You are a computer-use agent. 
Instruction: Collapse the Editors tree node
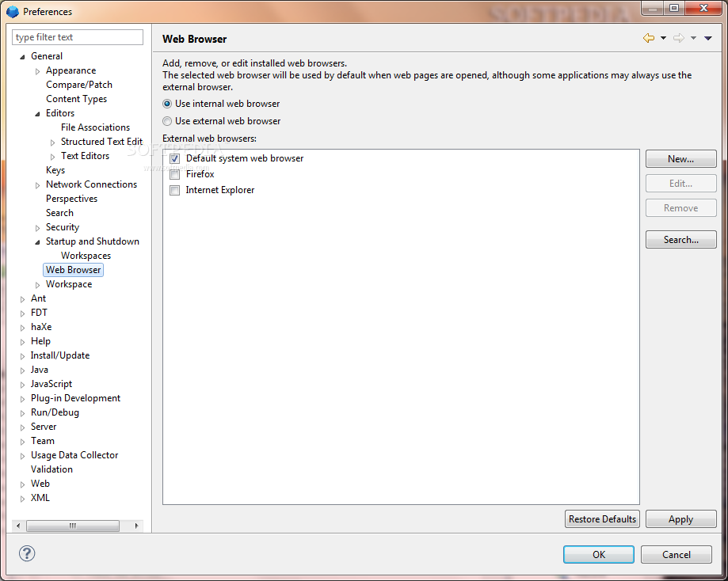(37, 114)
